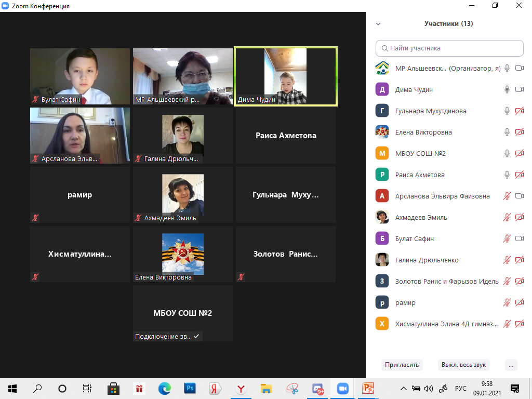The width and height of the screenshot is (532, 399).
Task: Toggle the microphone for Раиса Ахметова
Action: 507,175
